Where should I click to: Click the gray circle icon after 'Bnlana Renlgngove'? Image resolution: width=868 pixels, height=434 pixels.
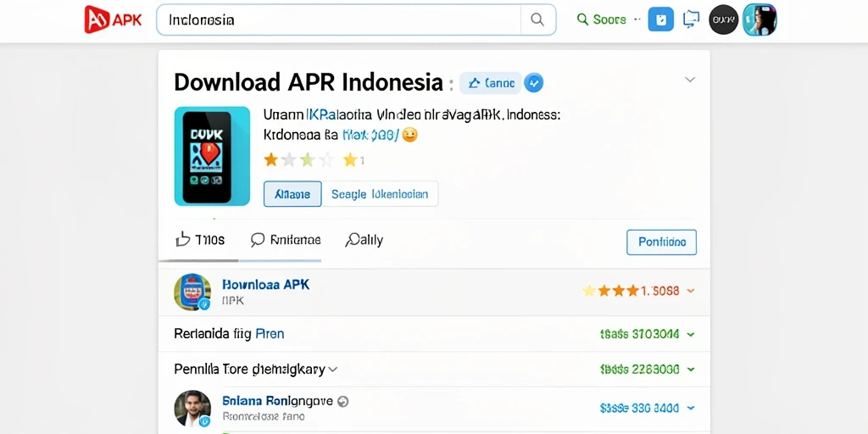[x=342, y=402]
